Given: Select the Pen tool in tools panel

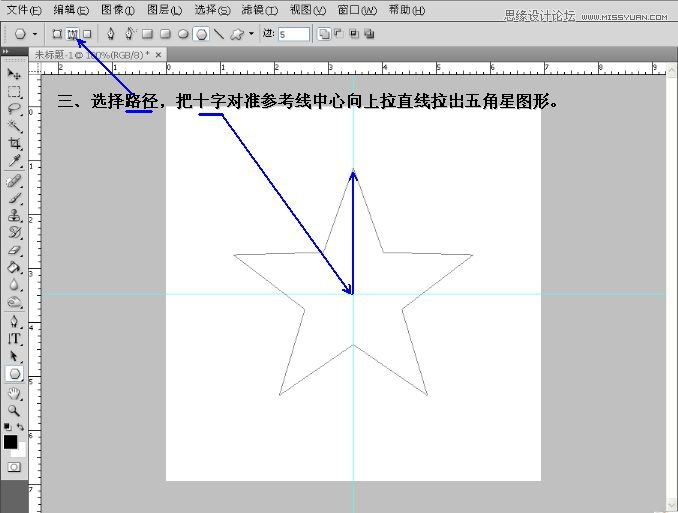Looking at the screenshot, I should pyautogui.click(x=14, y=321).
